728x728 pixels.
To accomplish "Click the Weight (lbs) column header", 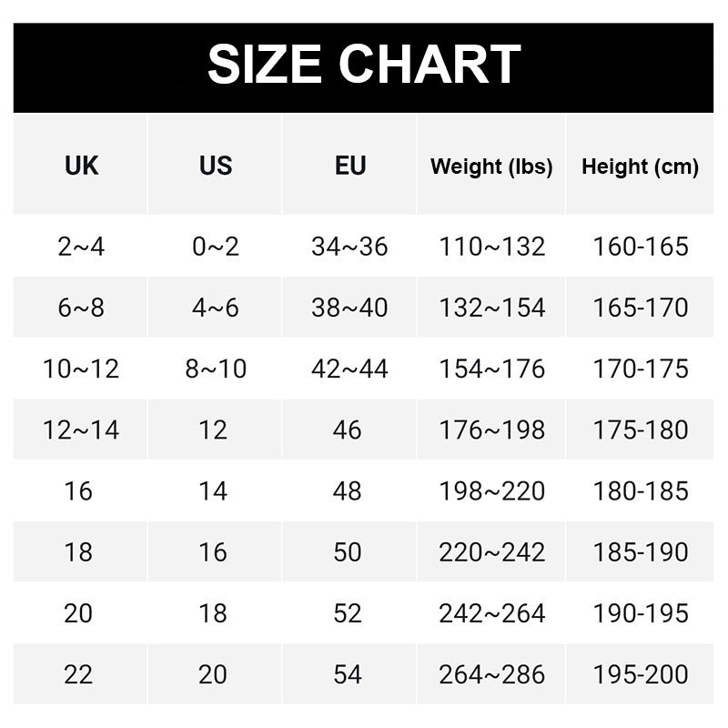I will tap(491, 167).
